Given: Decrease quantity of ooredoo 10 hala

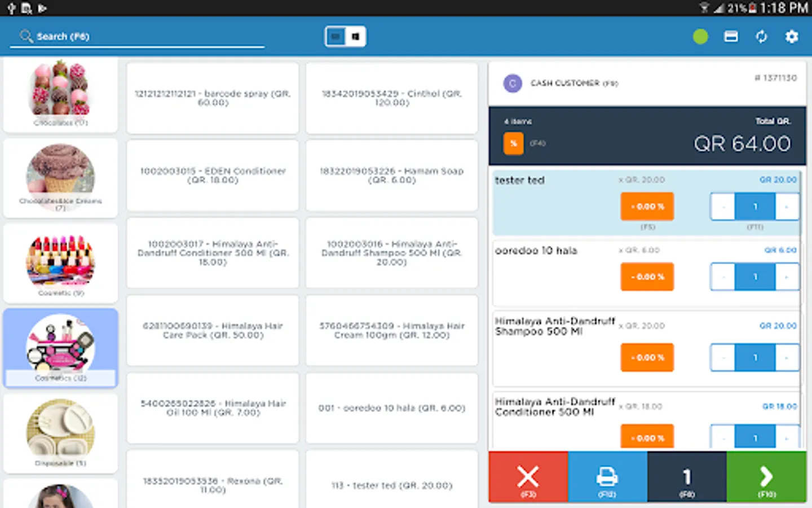Looking at the screenshot, I should (722, 277).
